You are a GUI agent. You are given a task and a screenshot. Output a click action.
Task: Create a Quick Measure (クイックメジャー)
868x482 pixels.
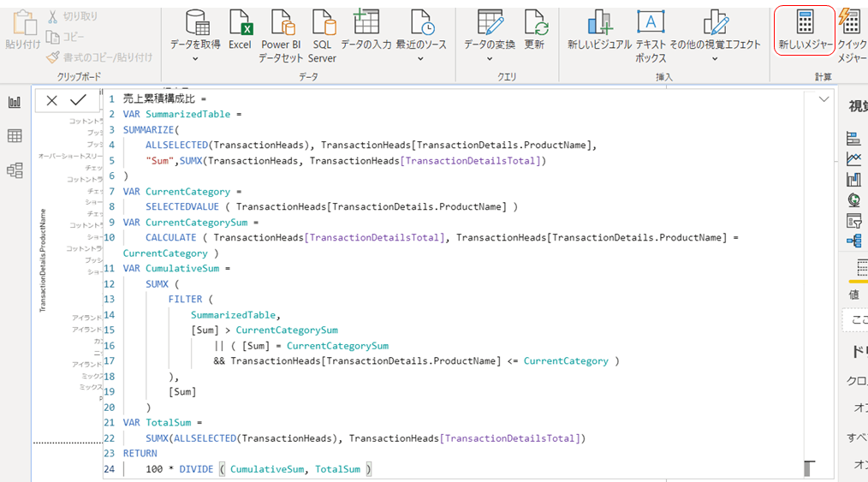coord(852,36)
